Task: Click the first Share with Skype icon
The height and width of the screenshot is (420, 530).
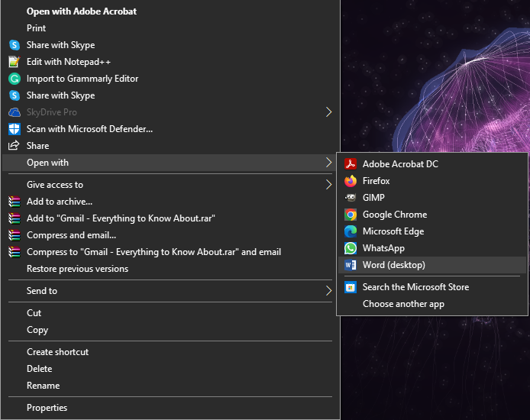Action: point(15,45)
